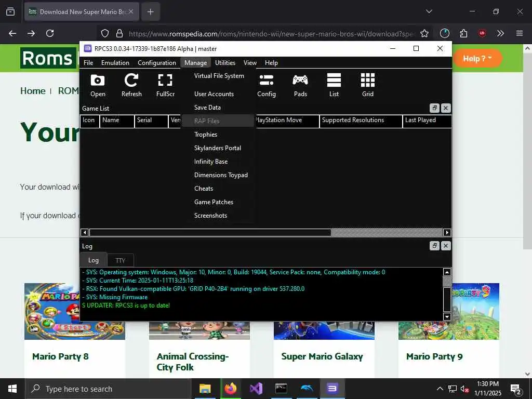
Task: Open the Mario Party 8 game link
Action: pos(60,356)
